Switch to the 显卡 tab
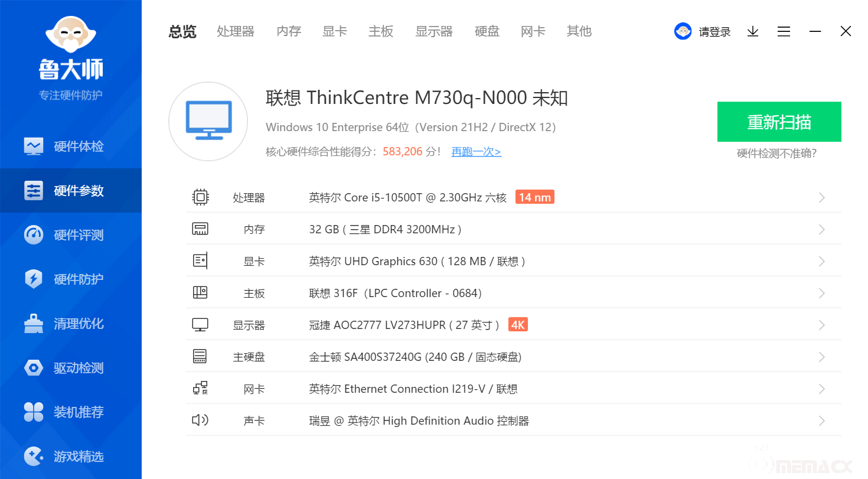Viewport: 868px width, 479px height. pos(335,31)
